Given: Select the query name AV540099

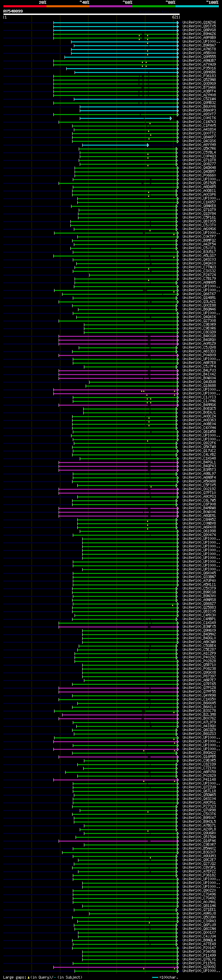Looking at the screenshot, I should [x=13, y=11].
